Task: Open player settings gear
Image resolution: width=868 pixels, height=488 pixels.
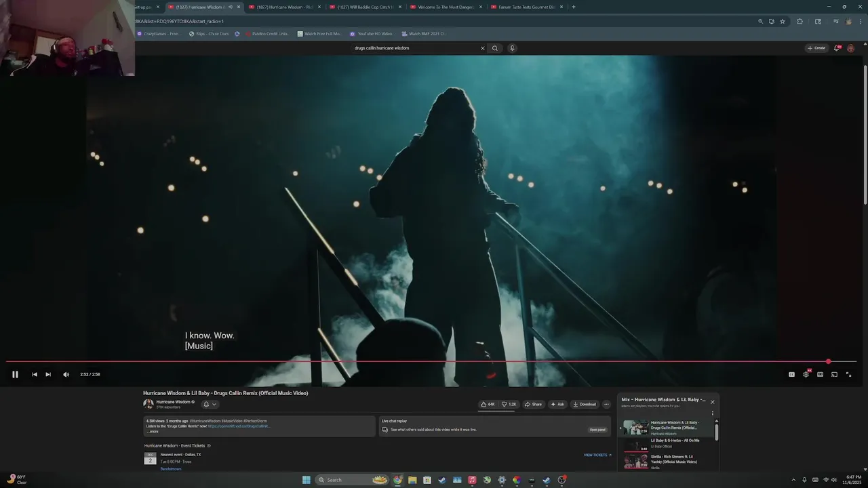Action: 806,374
